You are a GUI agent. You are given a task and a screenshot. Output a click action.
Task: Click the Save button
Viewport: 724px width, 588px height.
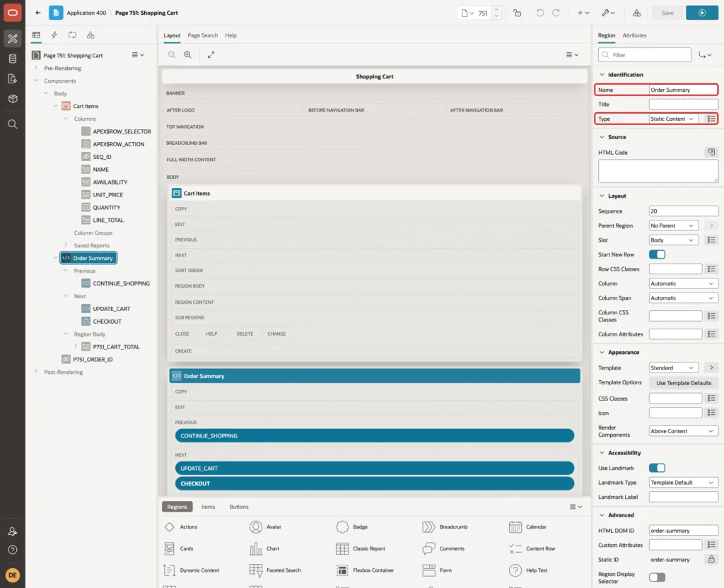(x=667, y=13)
